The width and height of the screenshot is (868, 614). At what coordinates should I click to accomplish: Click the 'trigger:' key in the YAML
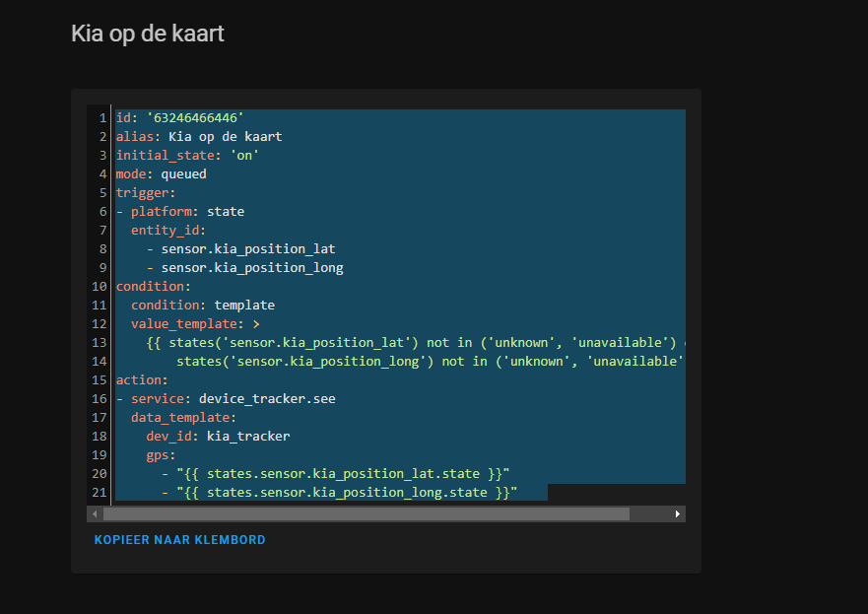[x=145, y=193]
